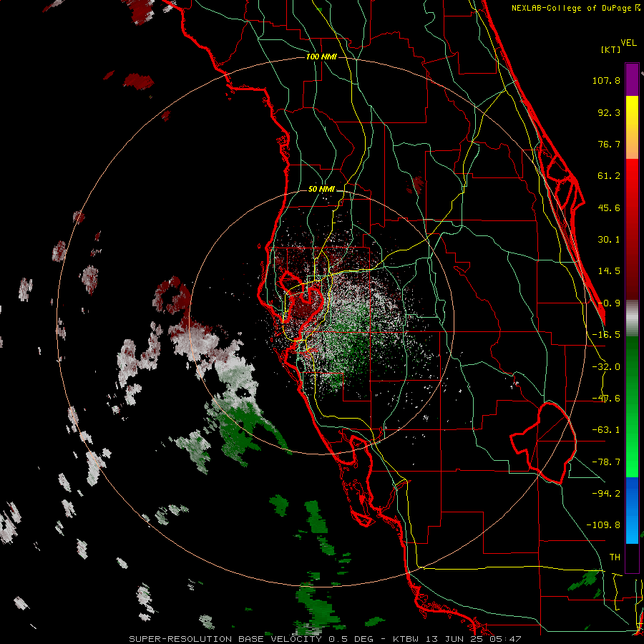
Task: Click the 14.5 legend value
Action: (x=609, y=271)
